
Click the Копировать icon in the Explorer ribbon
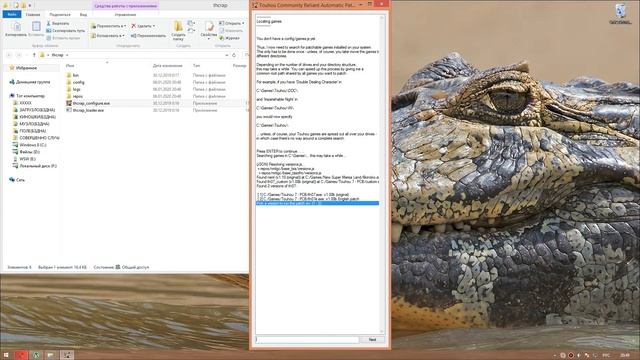[16, 29]
